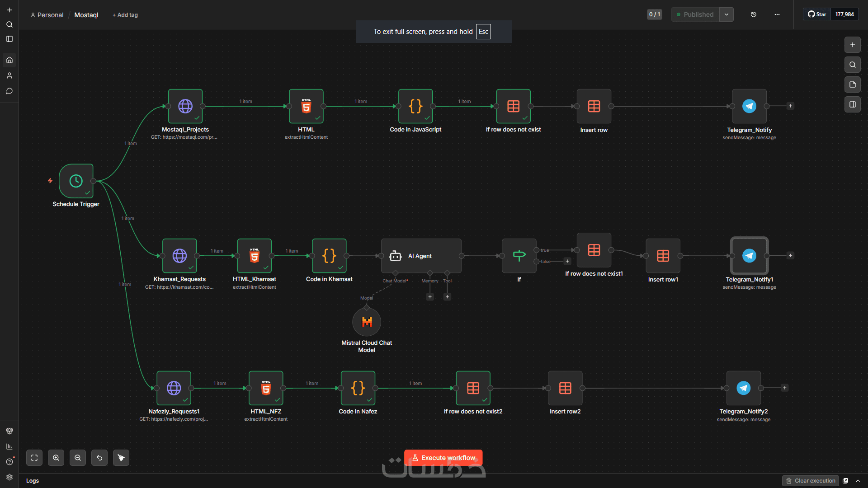Zoom to fit the workflow canvas
Image resolution: width=868 pixels, height=488 pixels.
coord(34,458)
